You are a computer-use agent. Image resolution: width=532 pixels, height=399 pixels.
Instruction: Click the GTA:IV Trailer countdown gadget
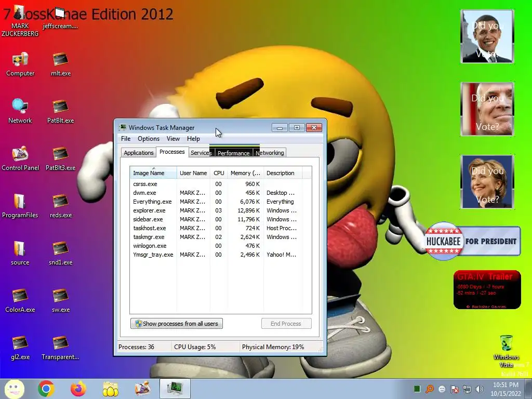[x=487, y=289]
